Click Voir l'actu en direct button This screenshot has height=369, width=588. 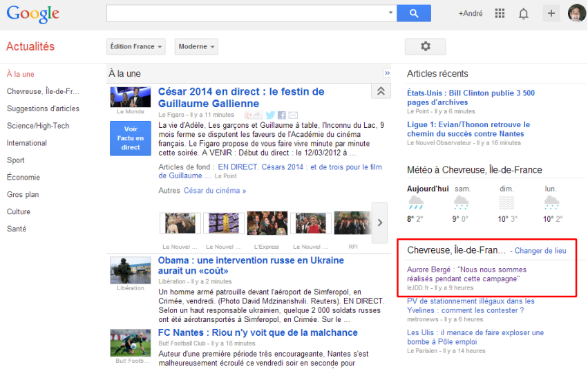tap(131, 138)
